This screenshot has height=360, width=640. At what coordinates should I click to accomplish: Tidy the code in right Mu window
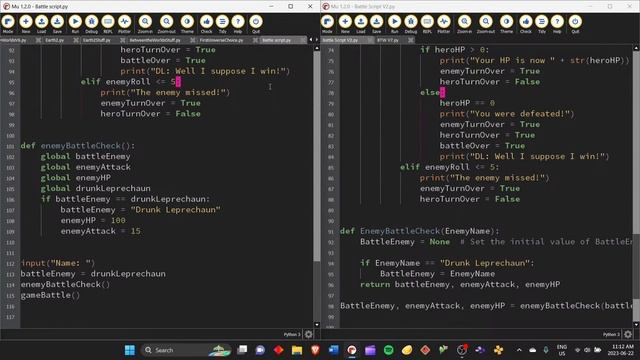click(x=541, y=24)
